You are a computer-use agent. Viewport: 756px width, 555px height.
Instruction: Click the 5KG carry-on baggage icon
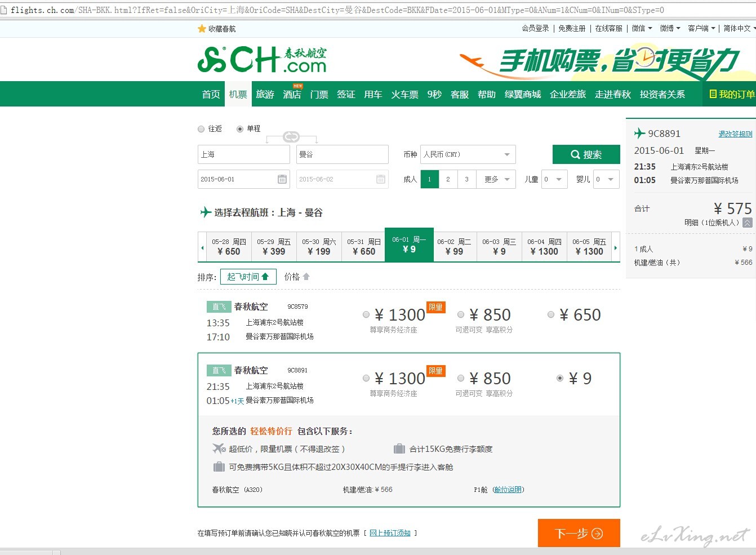tap(219, 467)
